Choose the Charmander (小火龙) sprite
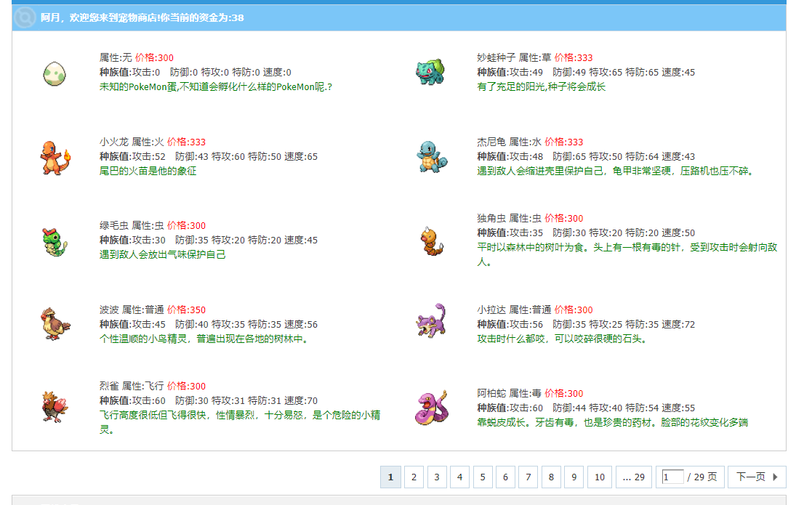Viewport: 812px width, 505px height. pyautogui.click(x=55, y=158)
